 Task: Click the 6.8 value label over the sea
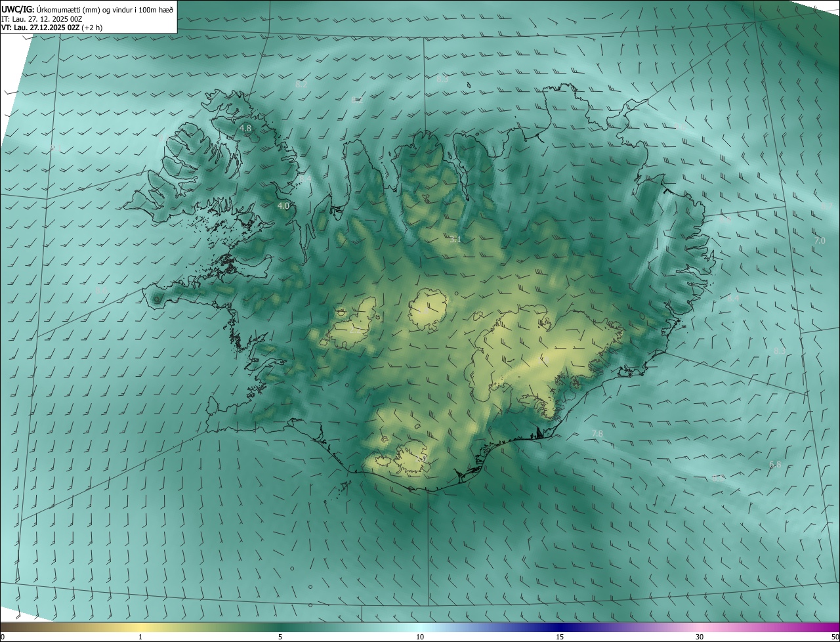click(x=775, y=464)
